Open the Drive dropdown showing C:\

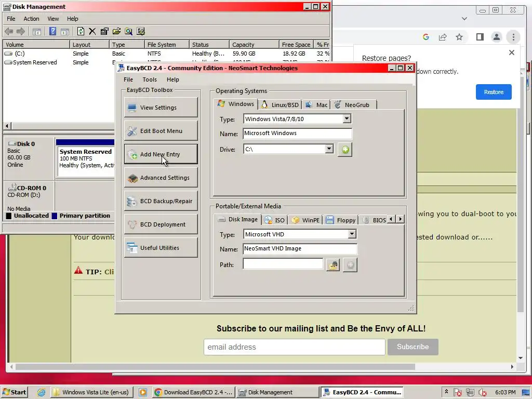(x=329, y=149)
